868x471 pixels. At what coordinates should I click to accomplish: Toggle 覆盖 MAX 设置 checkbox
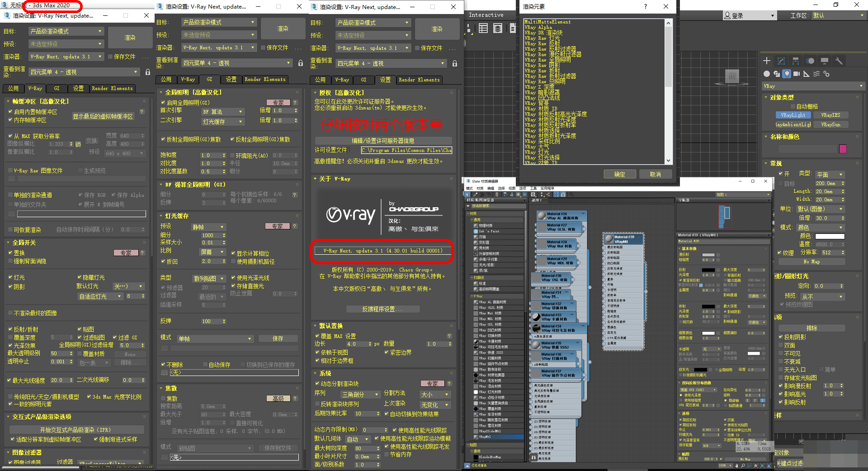(x=317, y=336)
